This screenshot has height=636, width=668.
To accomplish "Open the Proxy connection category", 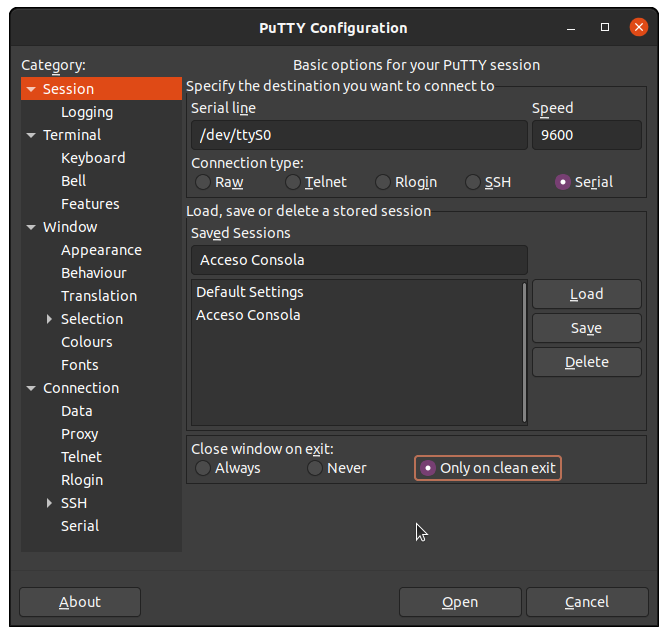I will tap(80, 434).
